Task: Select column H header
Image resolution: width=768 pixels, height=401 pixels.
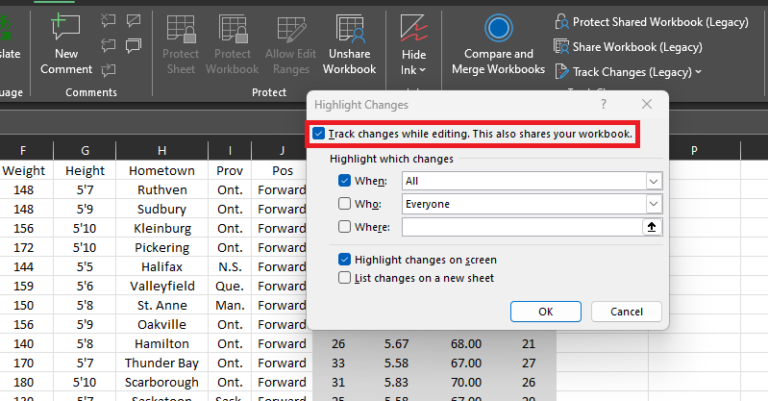Action: tap(162, 150)
